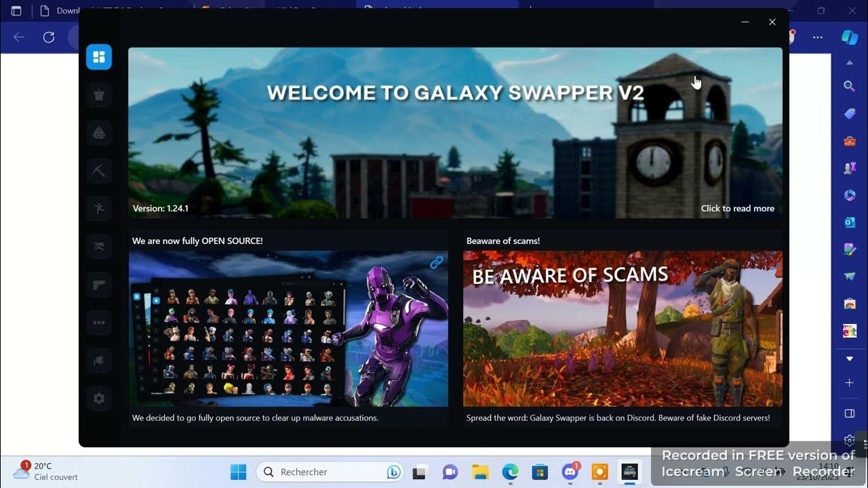Viewport: 868px width, 488px height.
Task: Click the 'We are now fully OPEN SOURCE!' heading
Action: point(197,241)
